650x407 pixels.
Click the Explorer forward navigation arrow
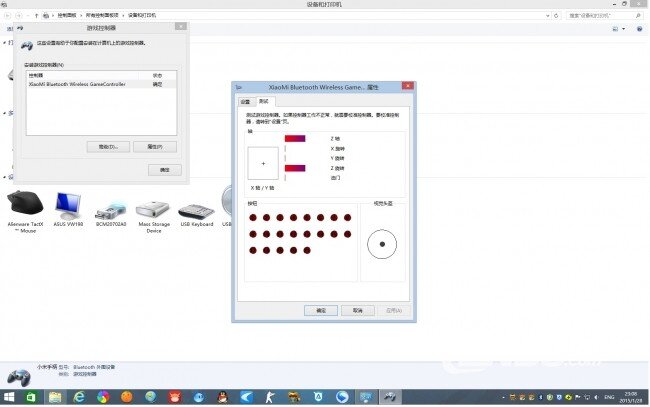[19, 15]
